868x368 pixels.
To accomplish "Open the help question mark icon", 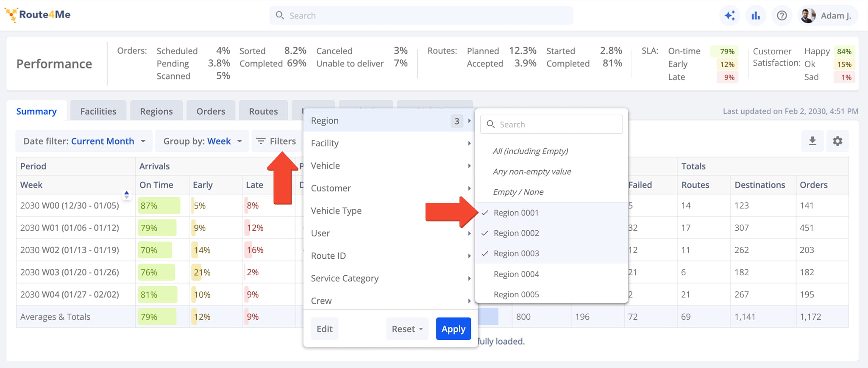I will click(782, 16).
